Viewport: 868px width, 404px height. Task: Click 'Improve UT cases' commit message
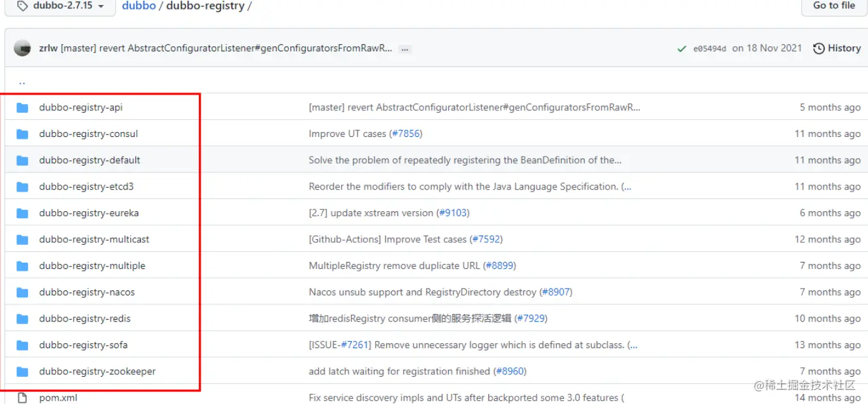coord(347,134)
